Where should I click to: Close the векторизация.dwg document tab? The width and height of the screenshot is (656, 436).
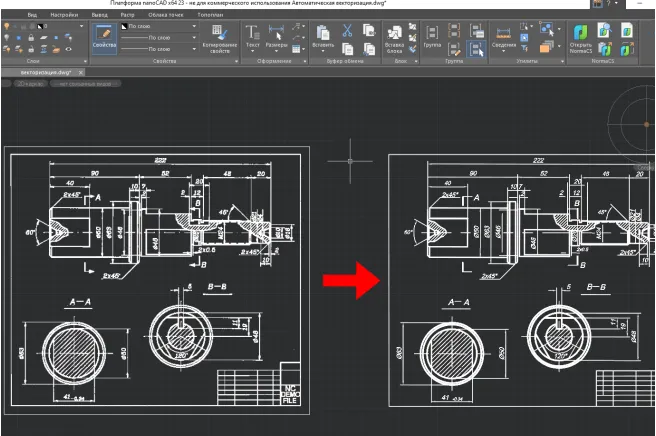[x=81, y=73]
